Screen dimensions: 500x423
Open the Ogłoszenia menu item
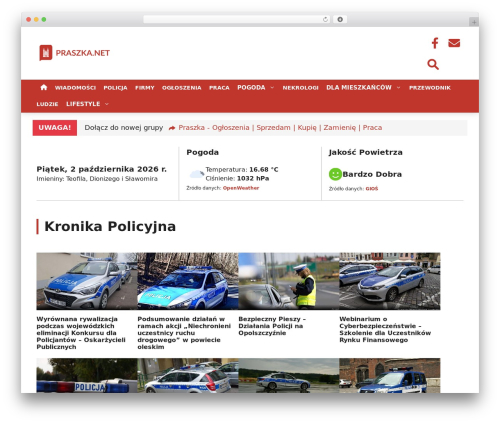click(x=182, y=88)
